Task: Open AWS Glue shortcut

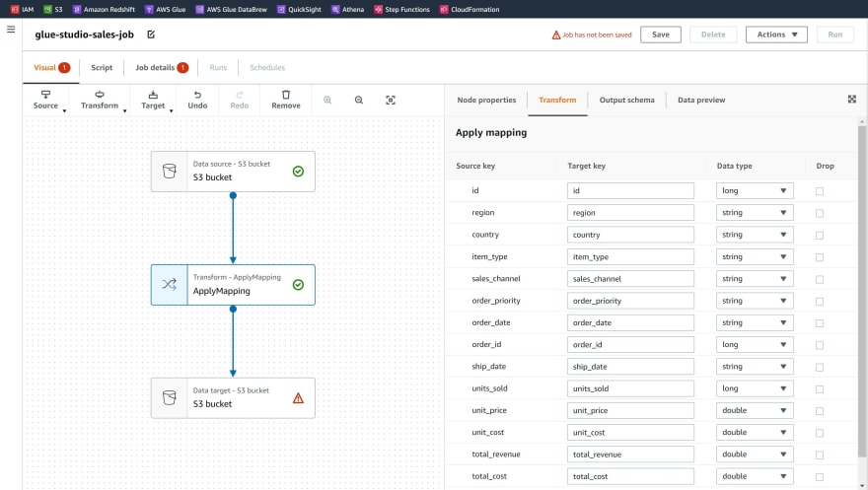Action: (165, 9)
